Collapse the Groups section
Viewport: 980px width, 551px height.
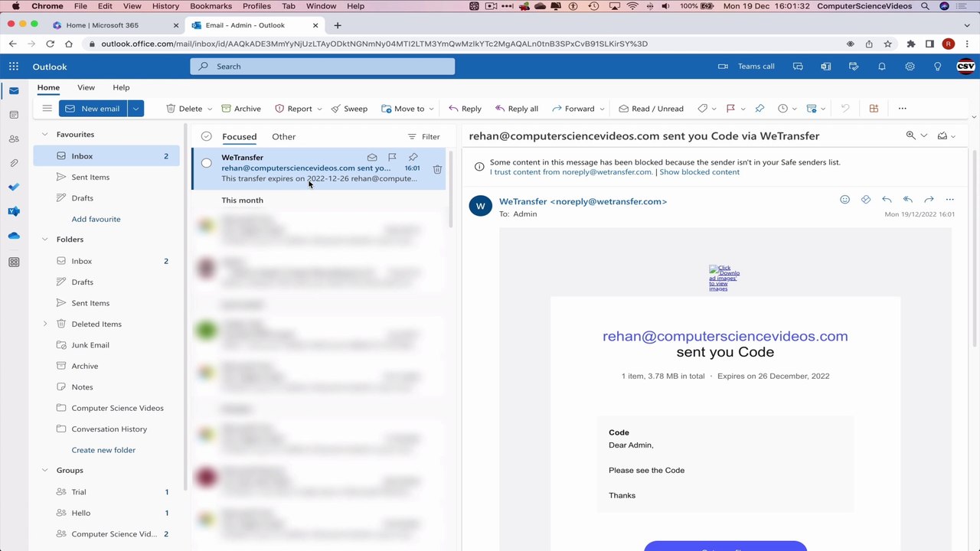point(44,471)
